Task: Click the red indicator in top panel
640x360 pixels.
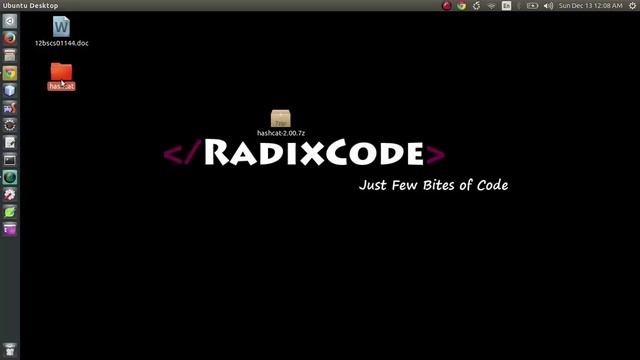Action: (x=447, y=6)
